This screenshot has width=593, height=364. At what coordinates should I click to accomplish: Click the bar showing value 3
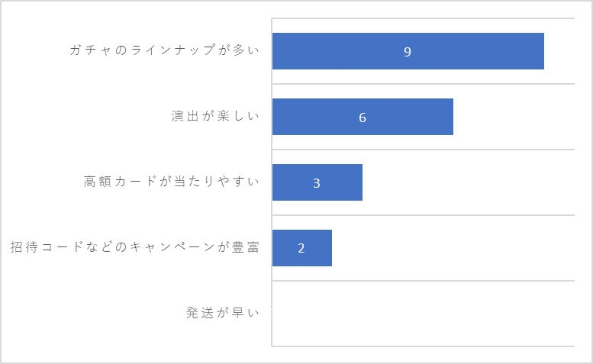point(317,182)
